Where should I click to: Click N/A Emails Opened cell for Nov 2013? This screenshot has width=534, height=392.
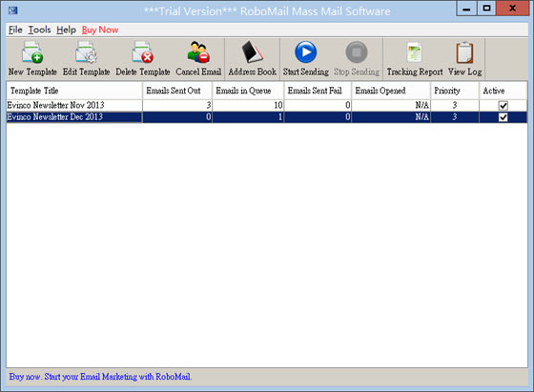pos(391,105)
